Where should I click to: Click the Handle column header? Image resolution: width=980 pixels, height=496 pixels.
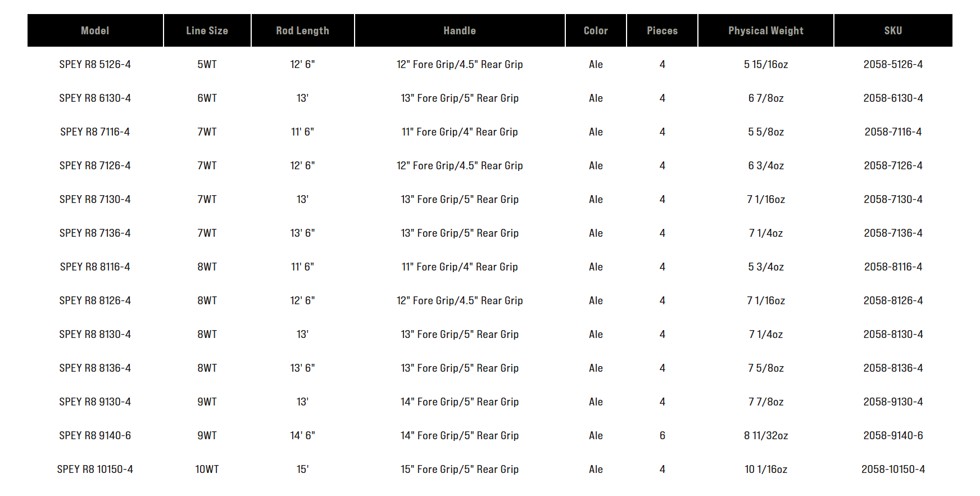coord(459,31)
